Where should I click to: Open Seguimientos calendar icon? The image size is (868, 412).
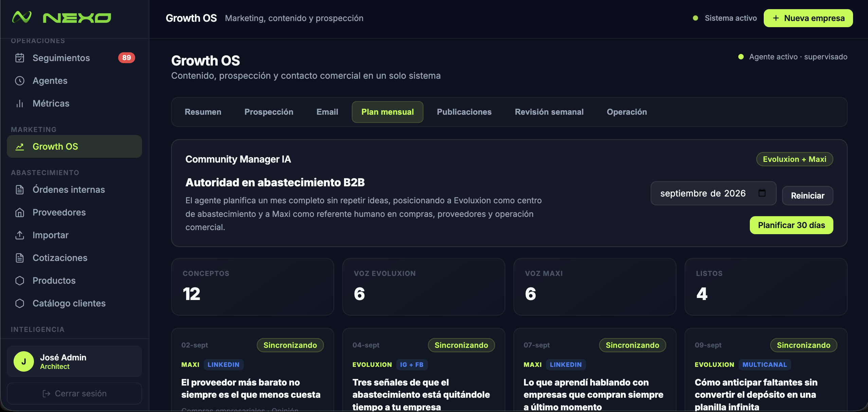tap(20, 58)
